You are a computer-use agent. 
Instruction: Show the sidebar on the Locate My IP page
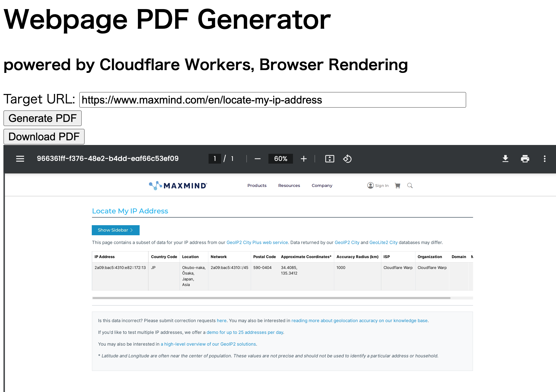pyautogui.click(x=115, y=230)
